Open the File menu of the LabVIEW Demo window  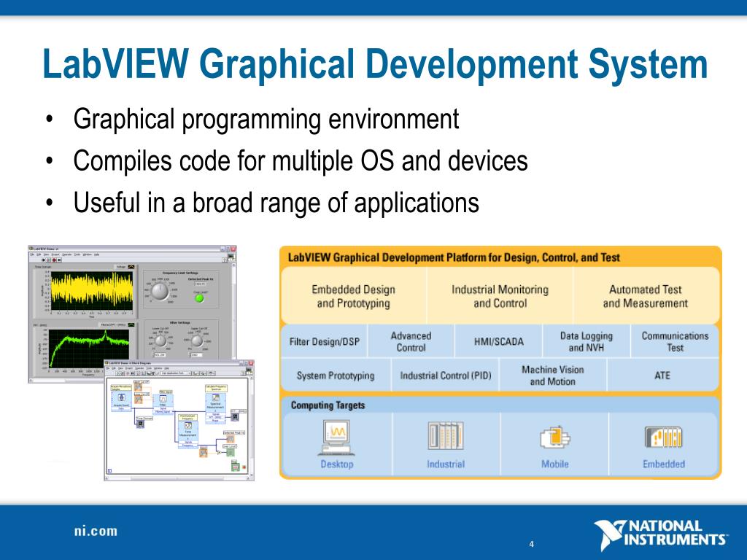tap(32, 254)
